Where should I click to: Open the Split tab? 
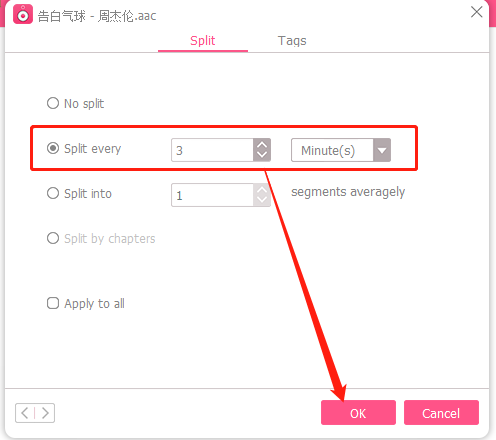point(203,41)
